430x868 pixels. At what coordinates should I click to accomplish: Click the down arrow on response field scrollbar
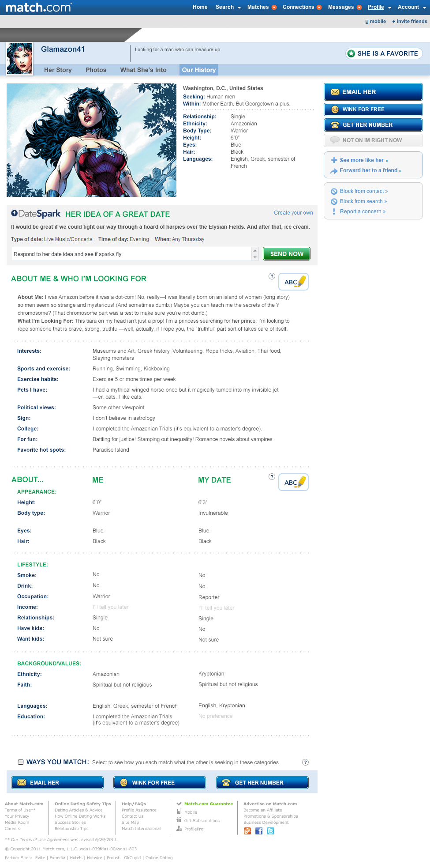point(255,257)
